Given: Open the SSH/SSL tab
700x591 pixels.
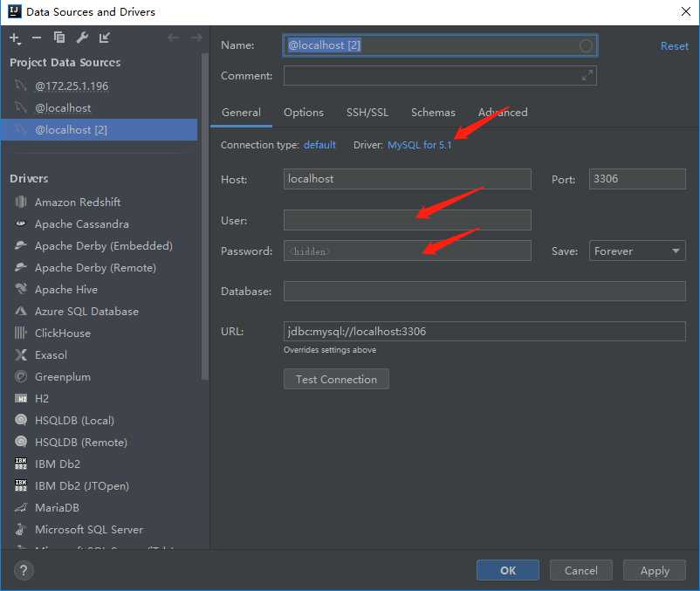Looking at the screenshot, I should (x=367, y=113).
